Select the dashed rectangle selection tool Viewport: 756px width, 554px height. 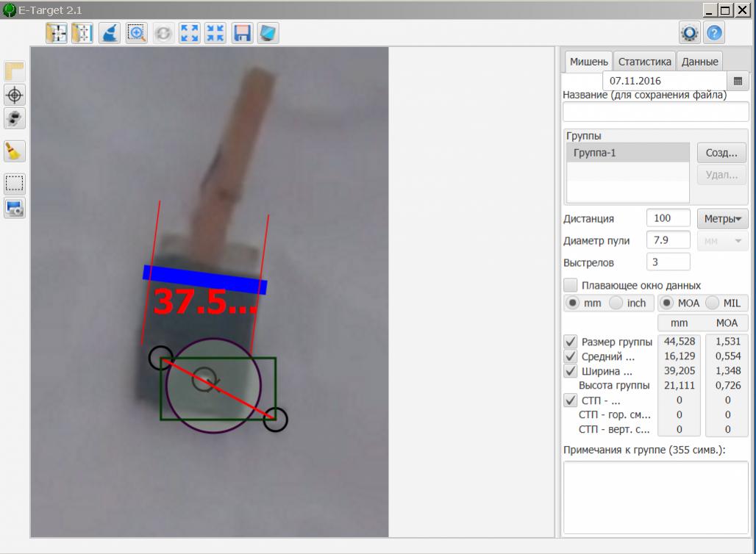(x=15, y=184)
